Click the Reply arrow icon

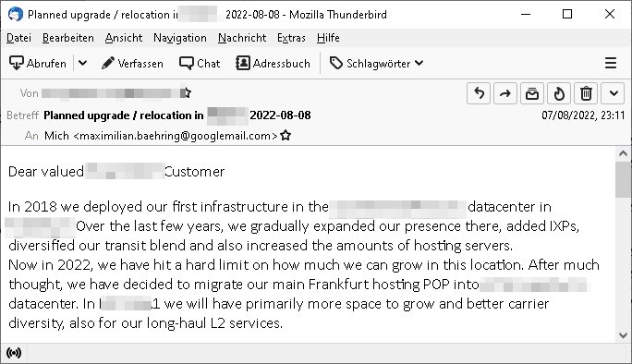(x=479, y=93)
